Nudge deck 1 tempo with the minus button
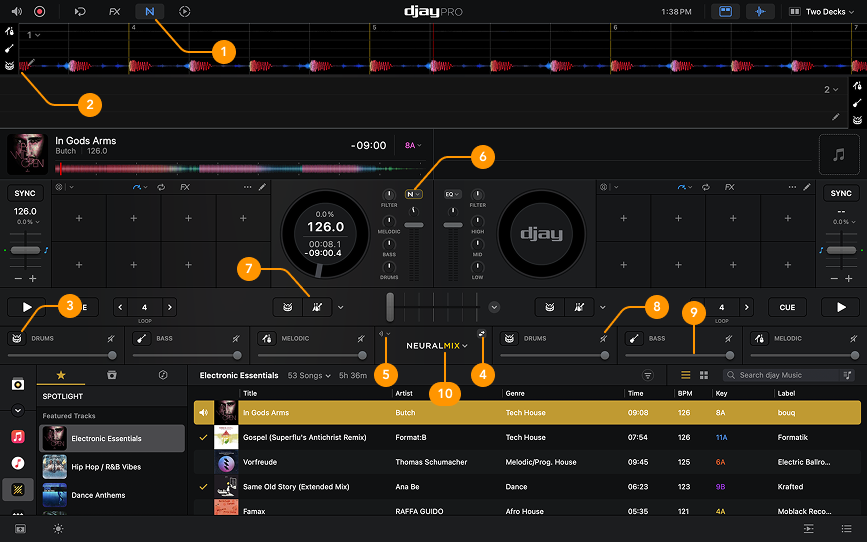Screen dimensions: 867x542 [18, 278]
